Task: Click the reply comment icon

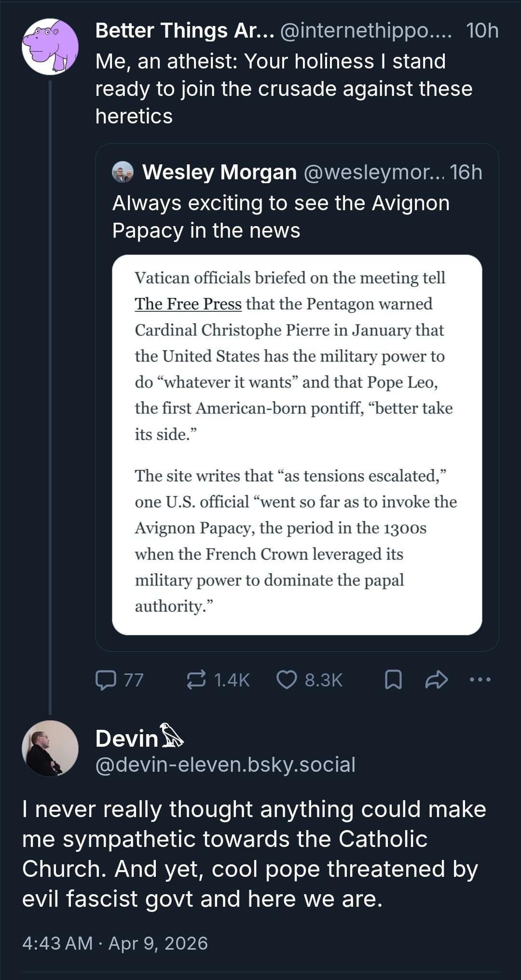Action: pos(106,680)
